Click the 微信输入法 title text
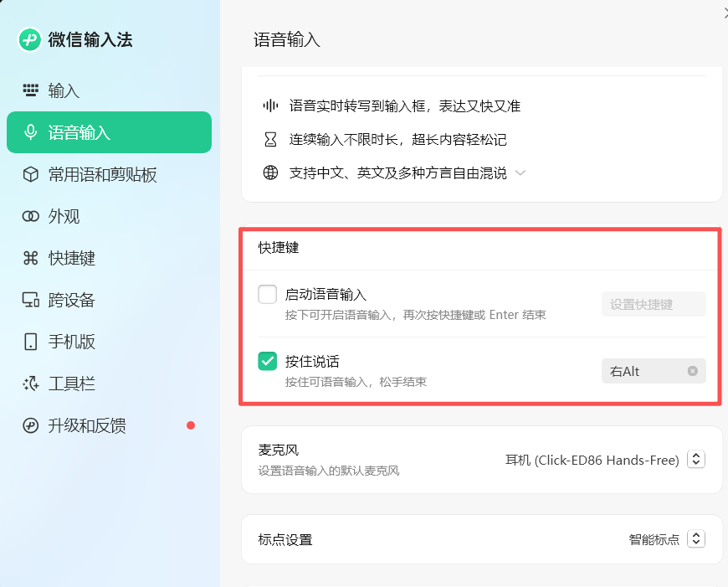Image resolution: width=728 pixels, height=587 pixels. [x=90, y=39]
